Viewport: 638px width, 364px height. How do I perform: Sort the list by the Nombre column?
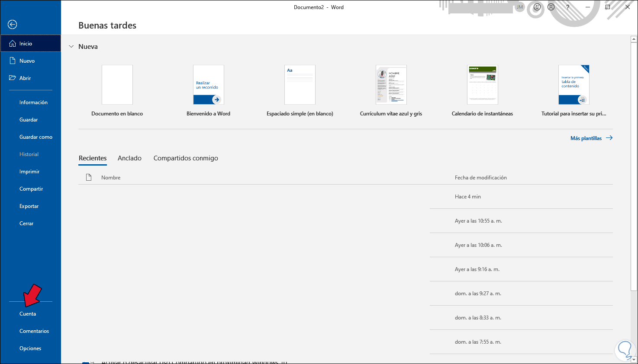(x=111, y=178)
